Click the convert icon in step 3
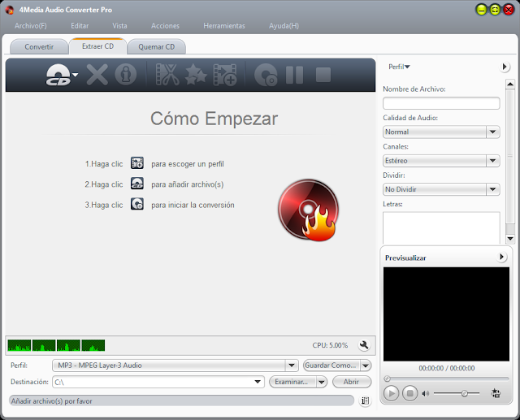This screenshot has width=520, height=420. pyautogui.click(x=137, y=204)
